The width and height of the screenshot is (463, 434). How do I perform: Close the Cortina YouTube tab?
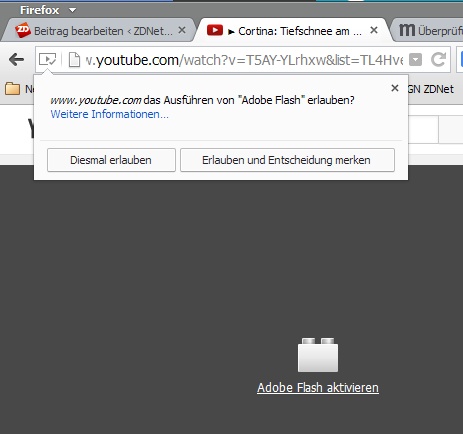(x=374, y=30)
